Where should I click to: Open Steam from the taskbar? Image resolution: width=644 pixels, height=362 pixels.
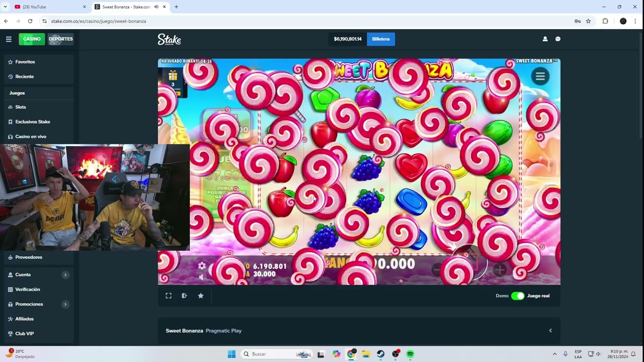click(x=381, y=354)
